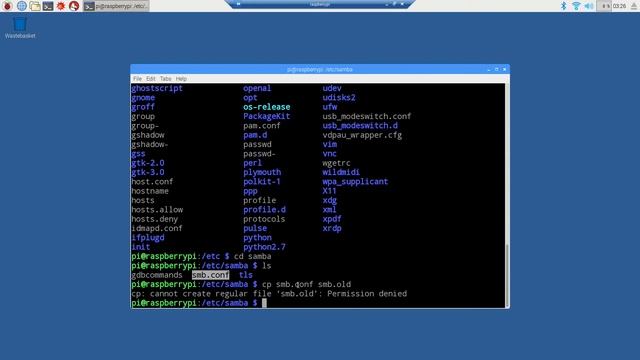This screenshot has height=360, width=640.
Task: Open the Bluetooth tray icon
Action: (563, 6)
